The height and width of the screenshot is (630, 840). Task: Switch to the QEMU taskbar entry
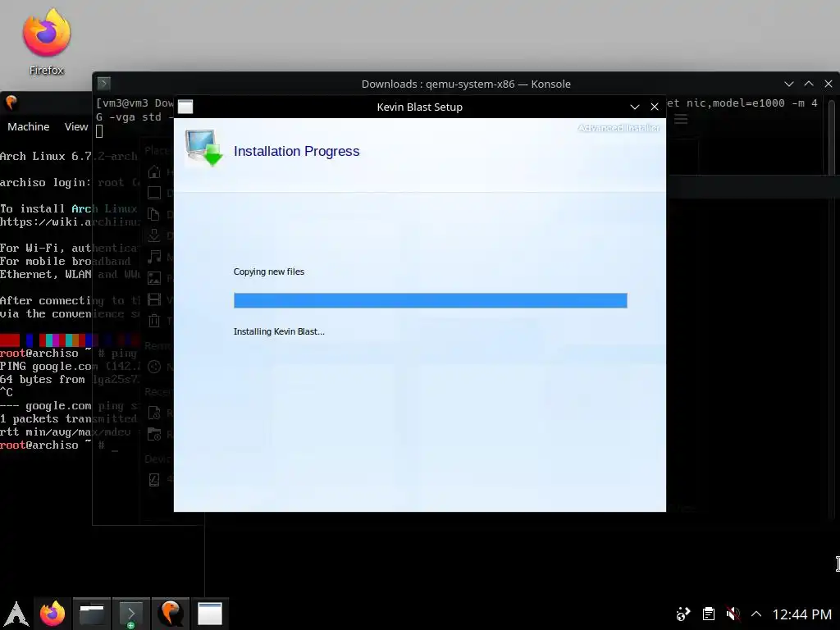(171, 614)
